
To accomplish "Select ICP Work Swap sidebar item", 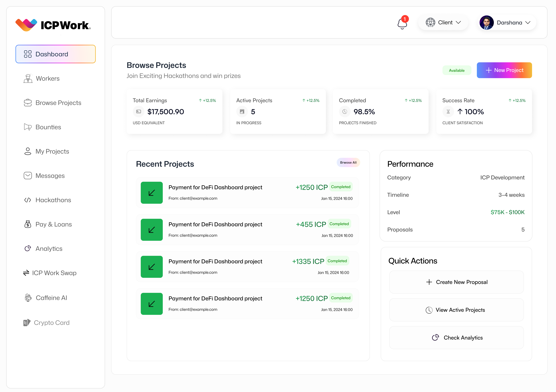I will [54, 273].
